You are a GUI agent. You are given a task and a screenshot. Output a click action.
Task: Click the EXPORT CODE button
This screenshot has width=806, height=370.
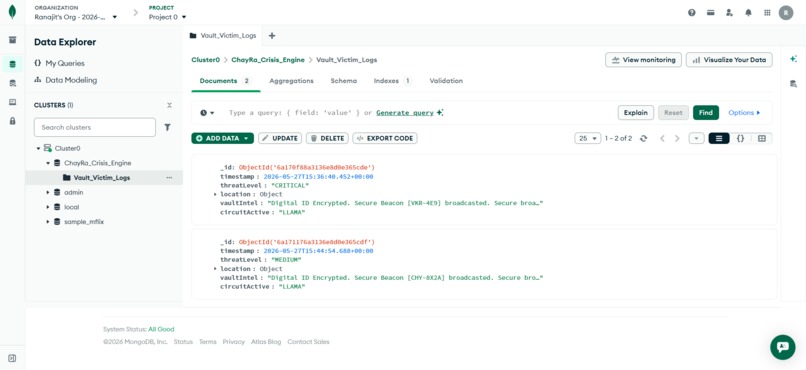tap(385, 138)
